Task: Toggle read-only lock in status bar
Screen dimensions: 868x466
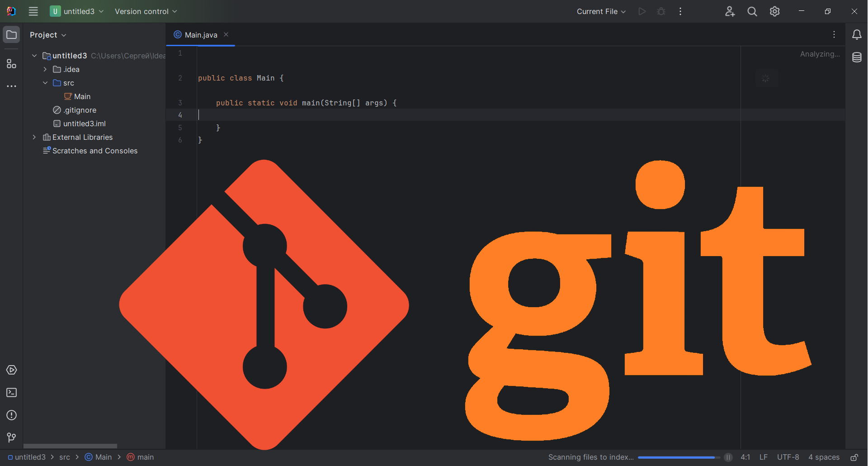Action: tap(854, 457)
